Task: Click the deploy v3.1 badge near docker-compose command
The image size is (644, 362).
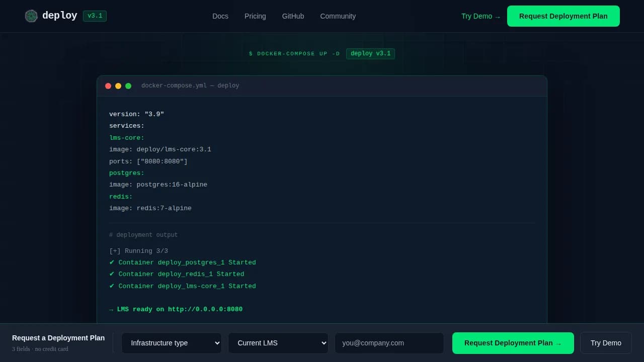Action: [x=371, y=53]
